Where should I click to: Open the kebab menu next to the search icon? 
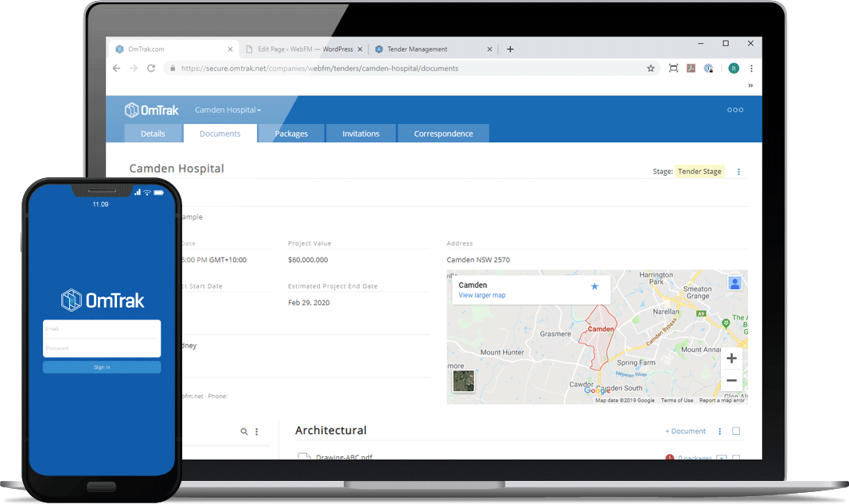[257, 432]
